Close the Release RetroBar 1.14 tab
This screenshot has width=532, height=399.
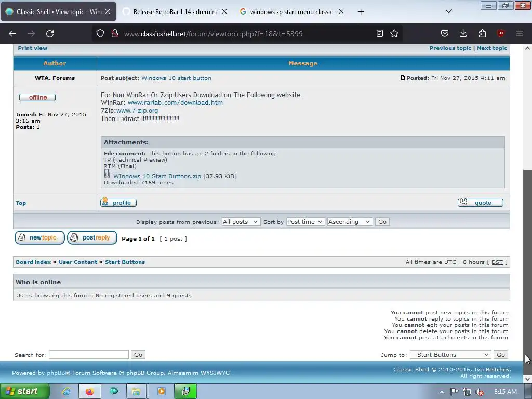point(224,11)
